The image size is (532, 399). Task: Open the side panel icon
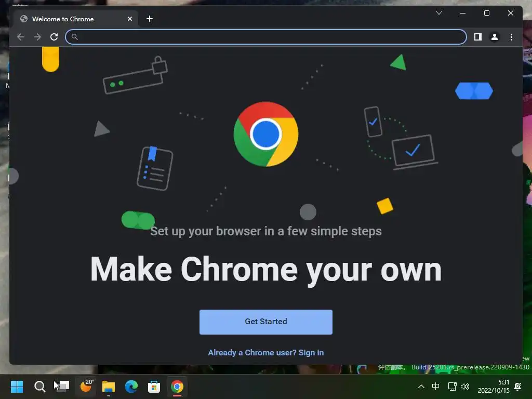[x=478, y=37]
